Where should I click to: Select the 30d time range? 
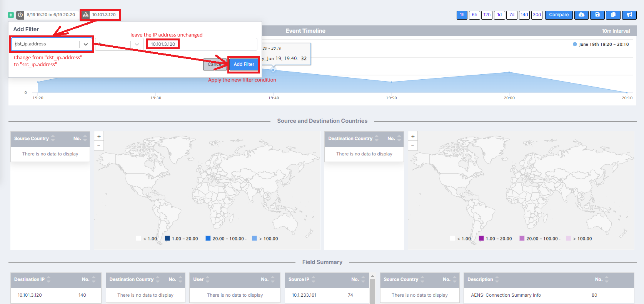click(x=537, y=15)
